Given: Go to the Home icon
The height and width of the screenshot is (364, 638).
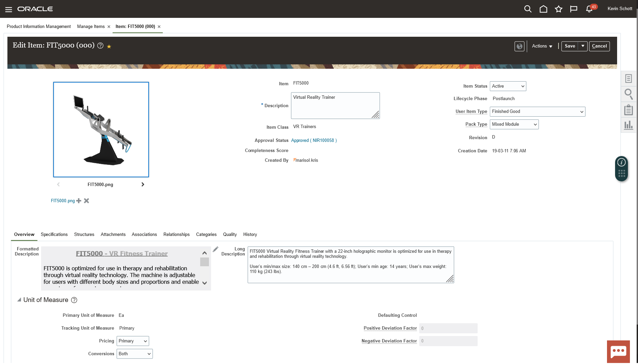Looking at the screenshot, I should [x=543, y=9].
